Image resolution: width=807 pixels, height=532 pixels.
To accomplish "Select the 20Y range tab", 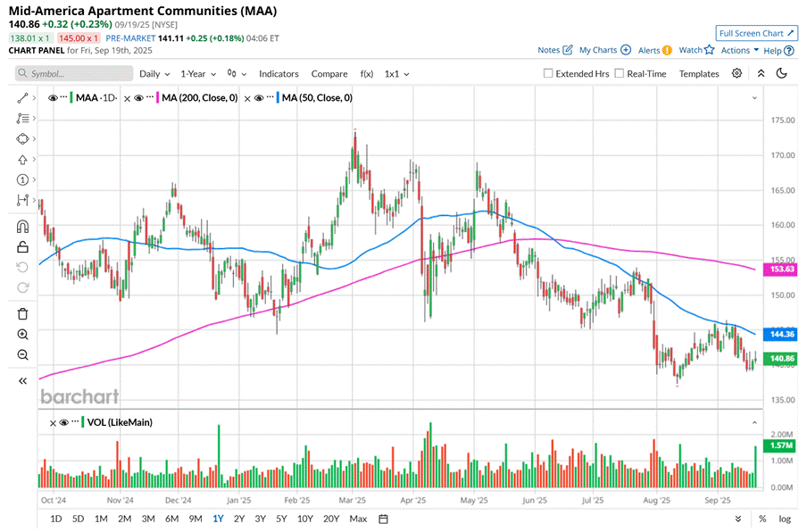I will (331, 519).
